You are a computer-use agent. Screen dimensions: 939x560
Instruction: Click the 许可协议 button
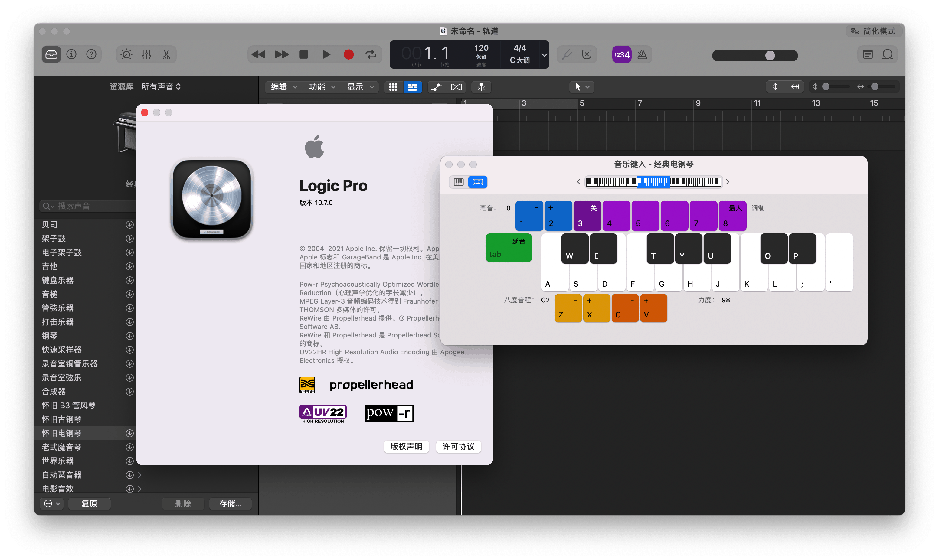click(x=458, y=446)
